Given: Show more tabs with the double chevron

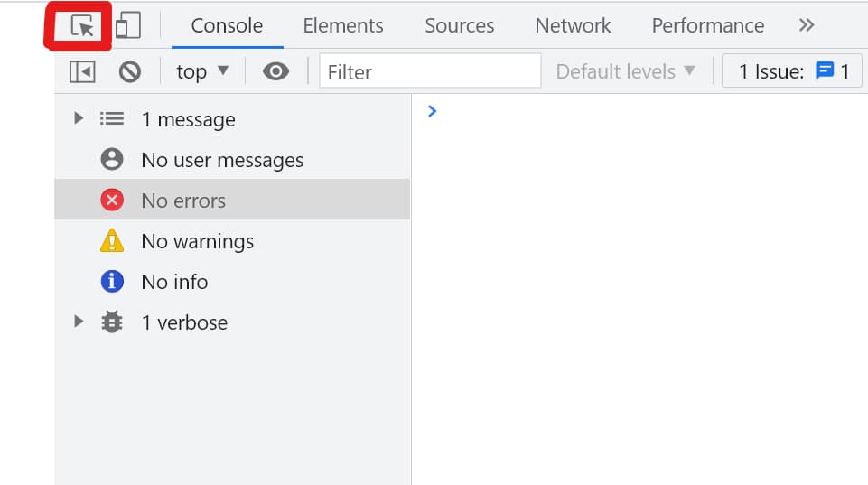Looking at the screenshot, I should tap(806, 25).
